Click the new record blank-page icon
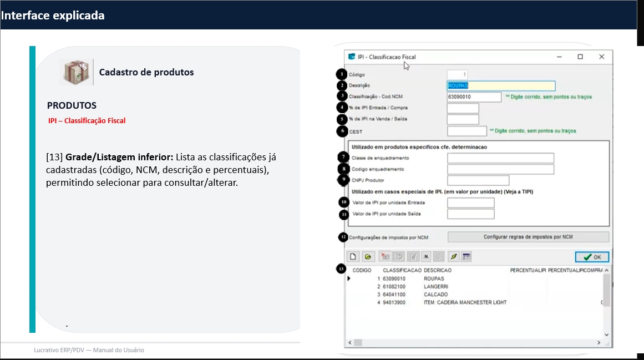This screenshot has height=360, width=644. pyautogui.click(x=352, y=257)
